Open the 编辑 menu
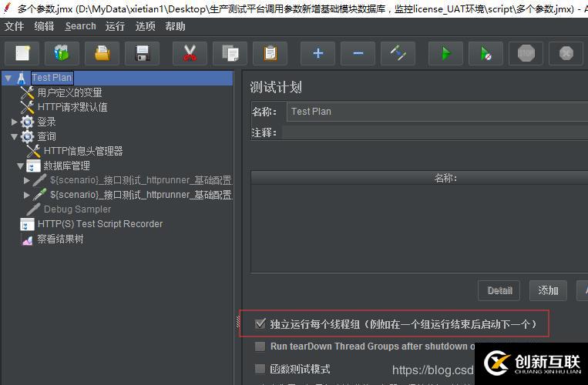Screen dimensions: 588x385 (x=44, y=26)
